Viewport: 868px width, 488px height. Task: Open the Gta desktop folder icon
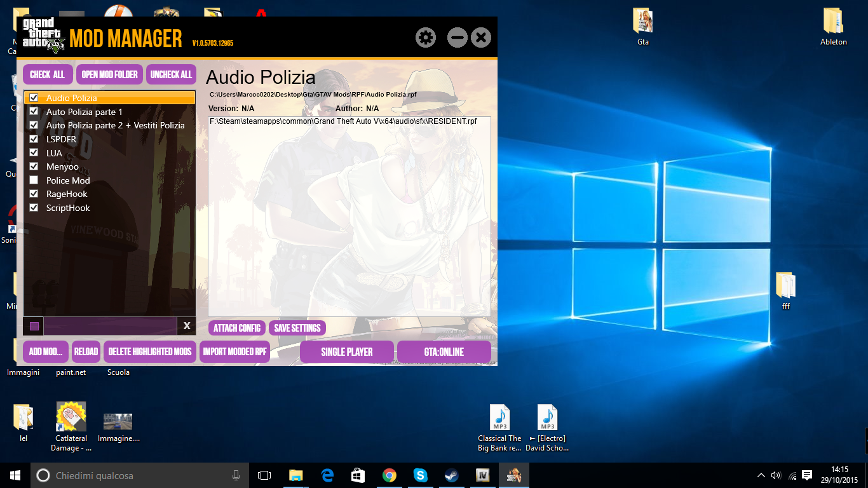click(642, 22)
